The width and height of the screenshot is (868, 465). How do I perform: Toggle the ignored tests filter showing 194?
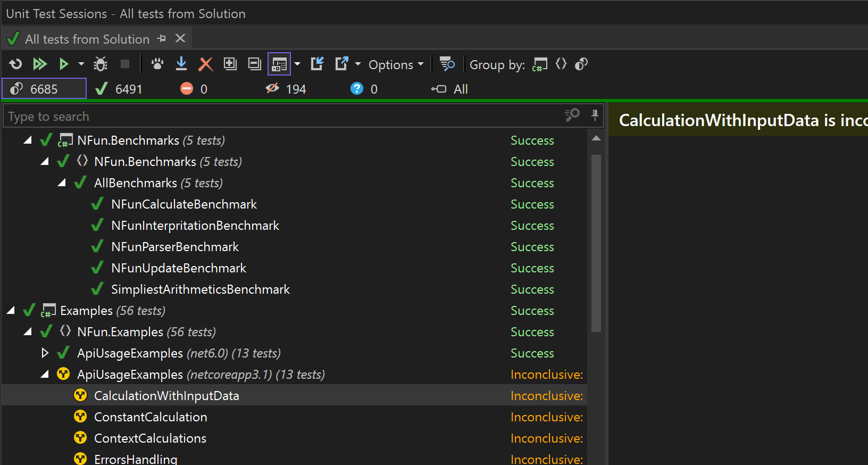click(286, 89)
